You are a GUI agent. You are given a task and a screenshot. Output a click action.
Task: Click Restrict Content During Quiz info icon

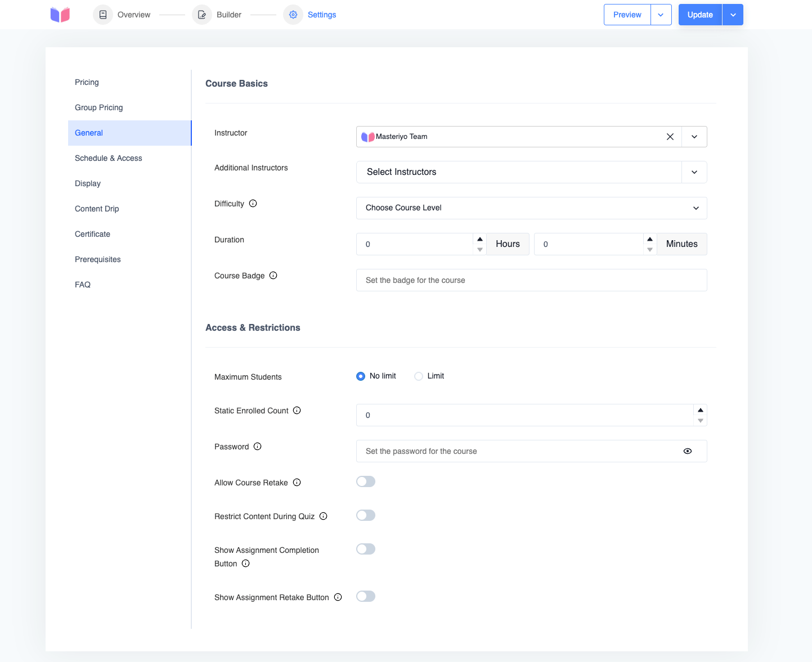click(x=324, y=516)
